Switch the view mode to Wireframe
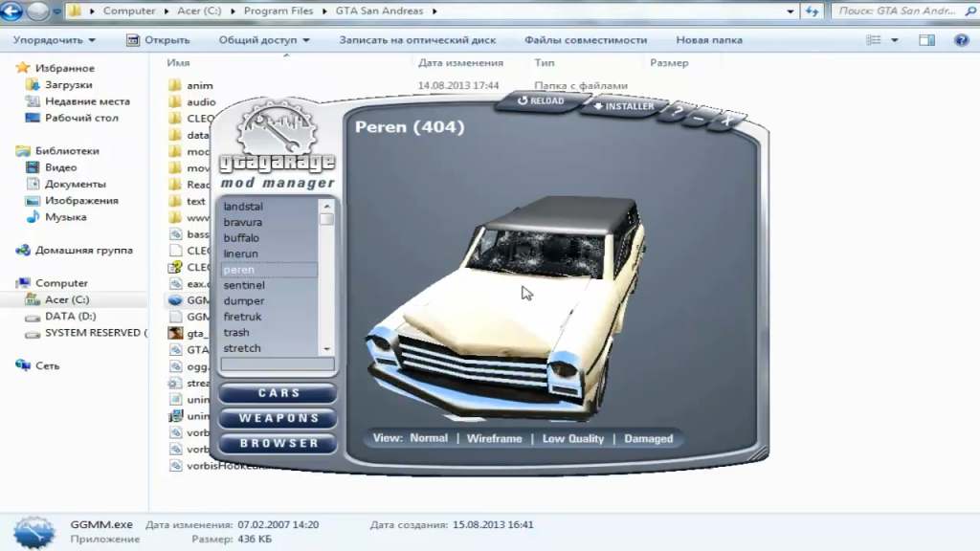980x551 pixels. pos(495,438)
